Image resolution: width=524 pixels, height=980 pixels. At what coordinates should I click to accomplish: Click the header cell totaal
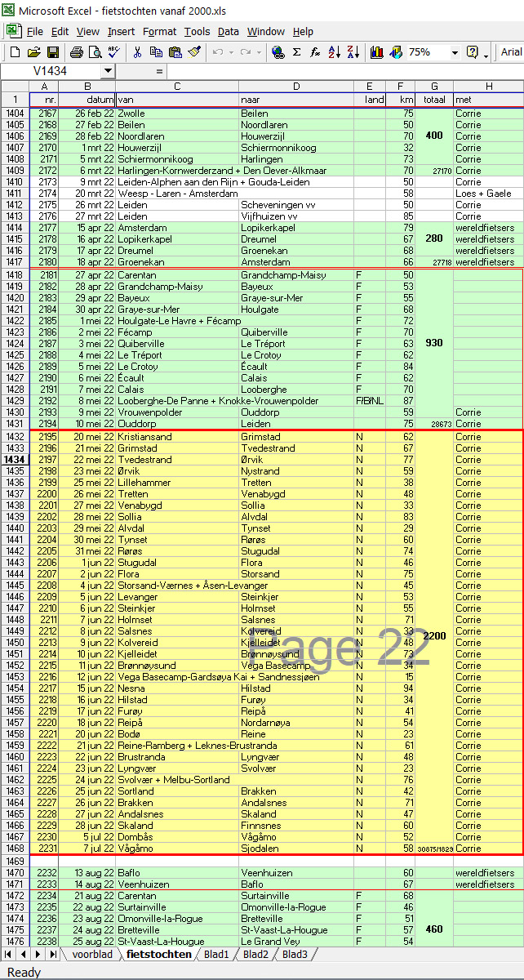click(x=434, y=99)
